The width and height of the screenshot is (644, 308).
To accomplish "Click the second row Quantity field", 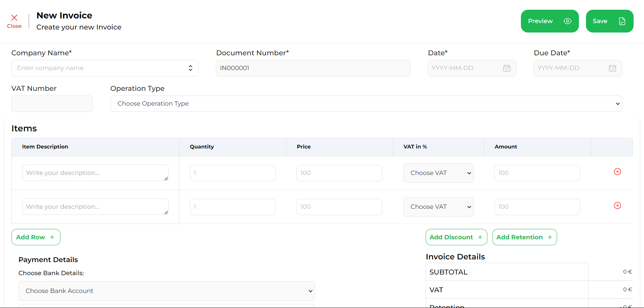I will 233,207.
